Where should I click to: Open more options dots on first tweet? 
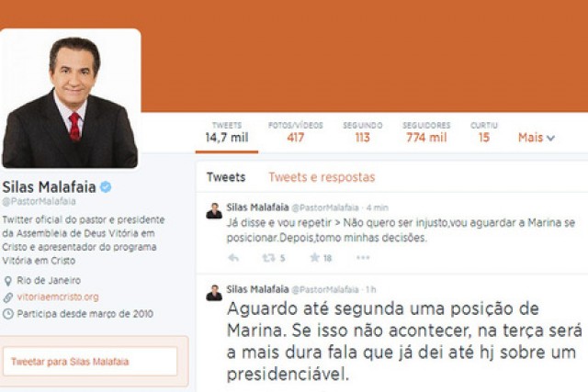coord(363,257)
